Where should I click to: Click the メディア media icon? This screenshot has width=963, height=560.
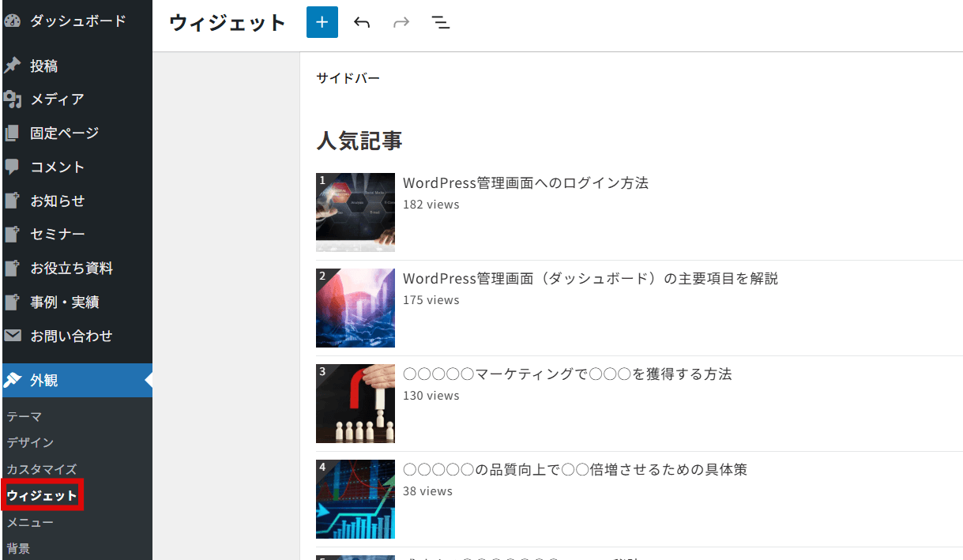[12, 100]
